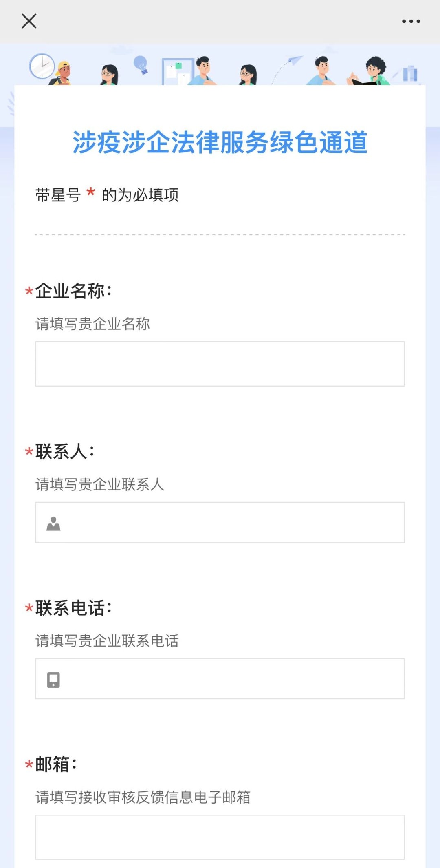Focus the 企业名称 text input box
440x868 pixels.
[220, 364]
